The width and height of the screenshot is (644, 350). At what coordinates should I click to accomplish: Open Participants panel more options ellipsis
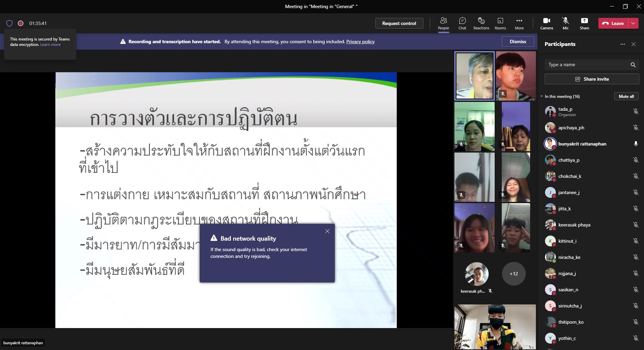[622, 44]
